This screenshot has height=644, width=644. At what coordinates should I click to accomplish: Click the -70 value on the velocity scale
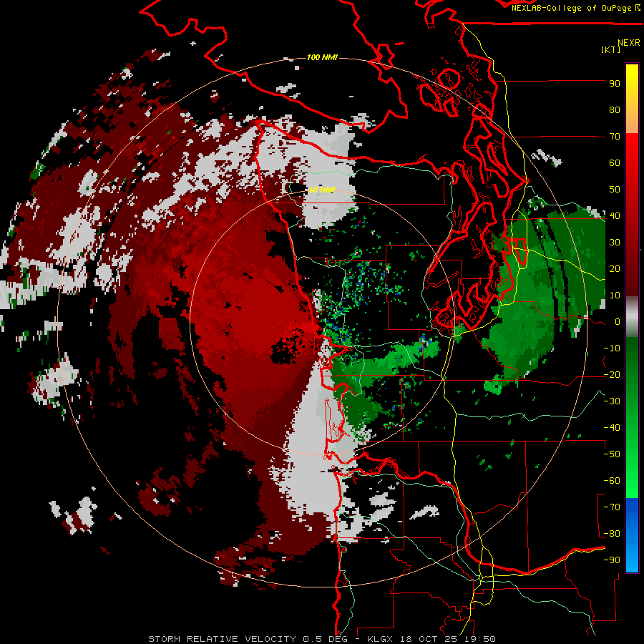tap(612, 507)
